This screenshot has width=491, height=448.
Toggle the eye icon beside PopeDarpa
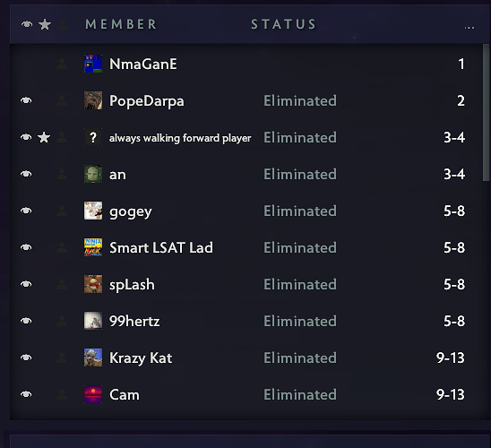[26, 100]
